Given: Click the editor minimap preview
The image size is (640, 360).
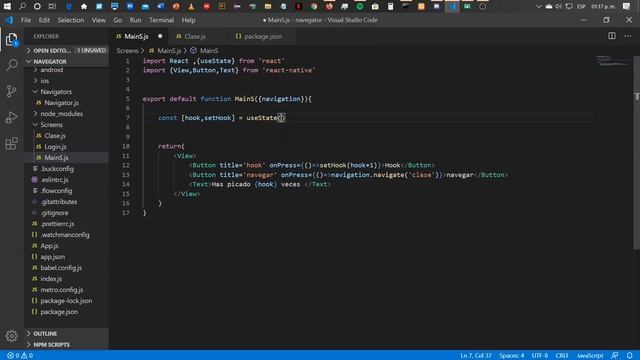Looking at the screenshot, I should click(613, 61).
